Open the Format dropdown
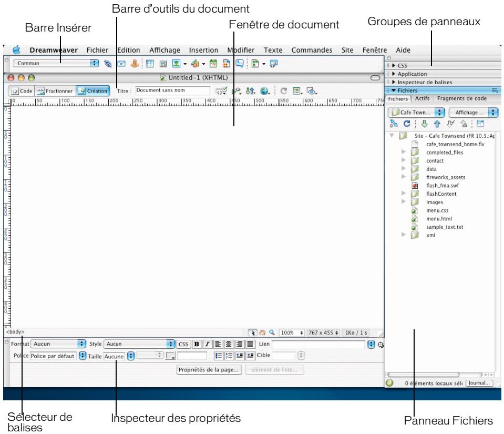Viewport: 504px width, 434px height. pyautogui.click(x=58, y=344)
